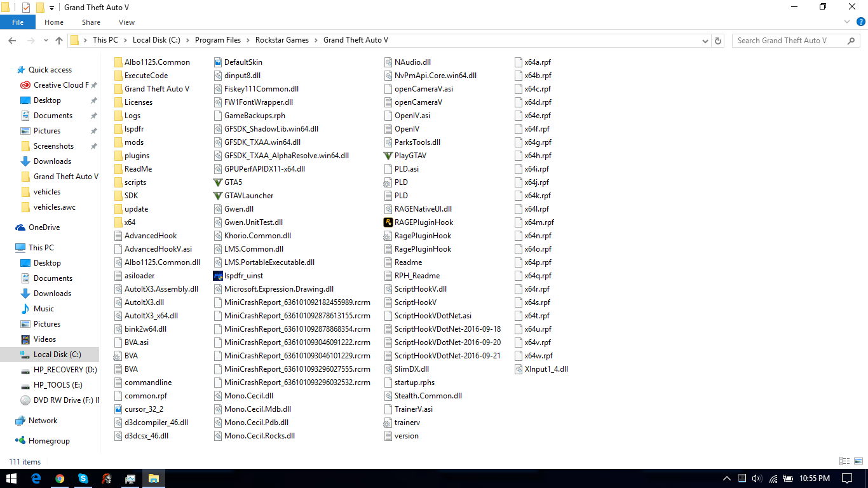The height and width of the screenshot is (488, 868).
Task: Select the RAGEPluginHook application with Rockstar icon
Action: 419,222
